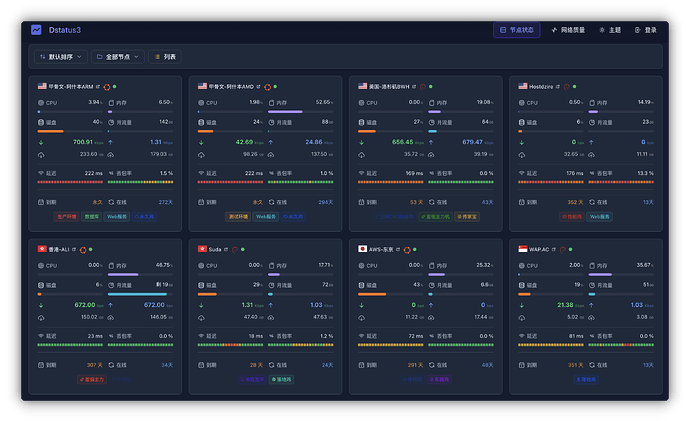This screenshot has width=690, height=421.
Task: Open external link icon beside WAP.AC
Action: coord(554,249)
